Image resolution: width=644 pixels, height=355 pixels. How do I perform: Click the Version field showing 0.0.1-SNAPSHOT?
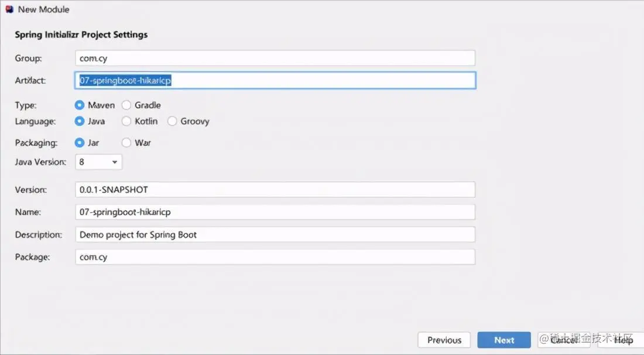click(275, 189)
